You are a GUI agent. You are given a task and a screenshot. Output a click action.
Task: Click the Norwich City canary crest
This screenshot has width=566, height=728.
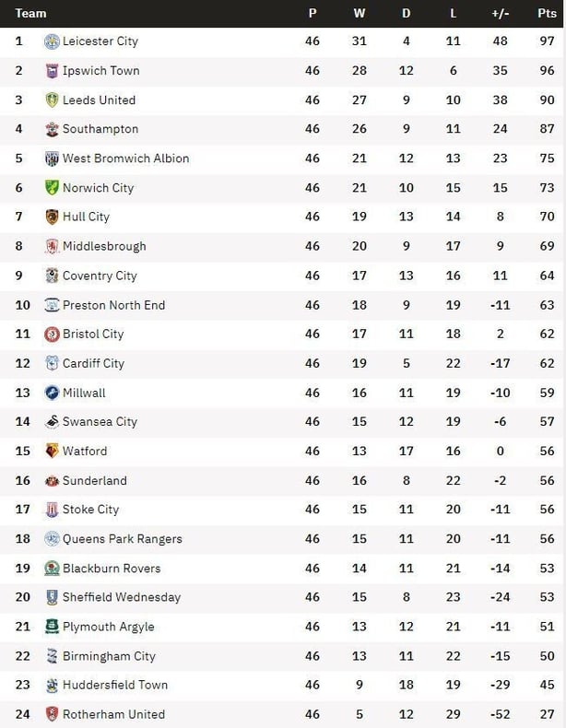(52, 188)
